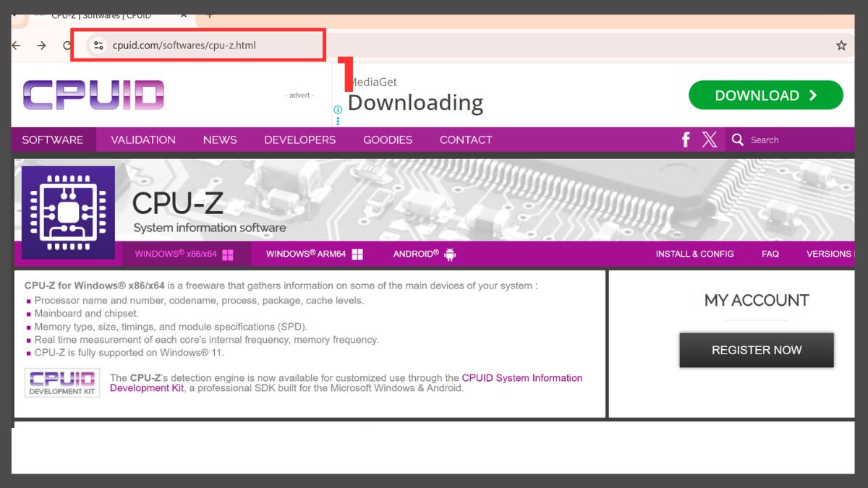Viewport: 868px width, 488px height.
Task: Click the MY ACCOUNT heading
Action: pos(757,300)
